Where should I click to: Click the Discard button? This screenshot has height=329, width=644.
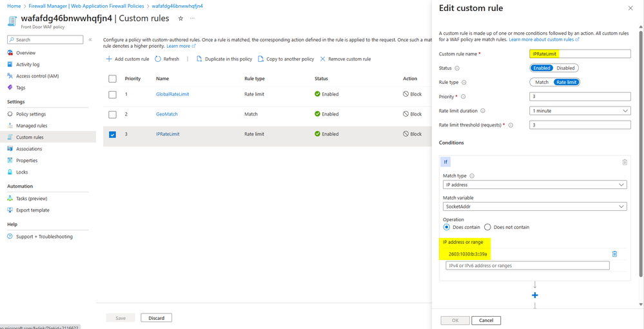156,318
